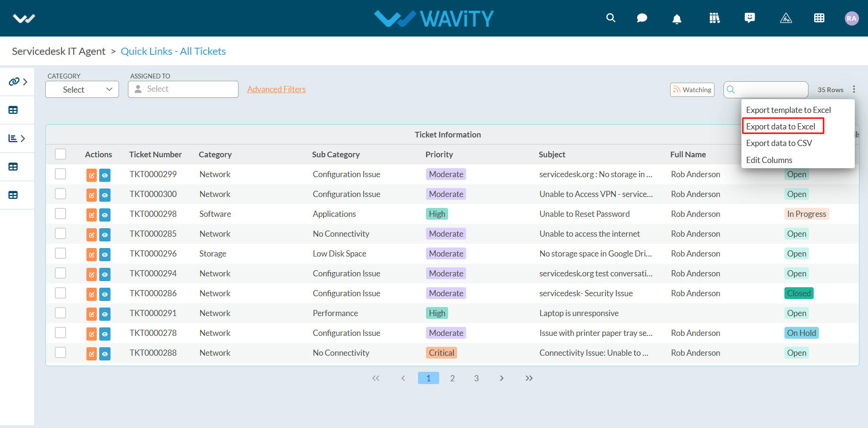Image resolution: width=868 pixels, height=428 pixels.
Task: Edit ticket TKT0000285
Action: point(92,235)
